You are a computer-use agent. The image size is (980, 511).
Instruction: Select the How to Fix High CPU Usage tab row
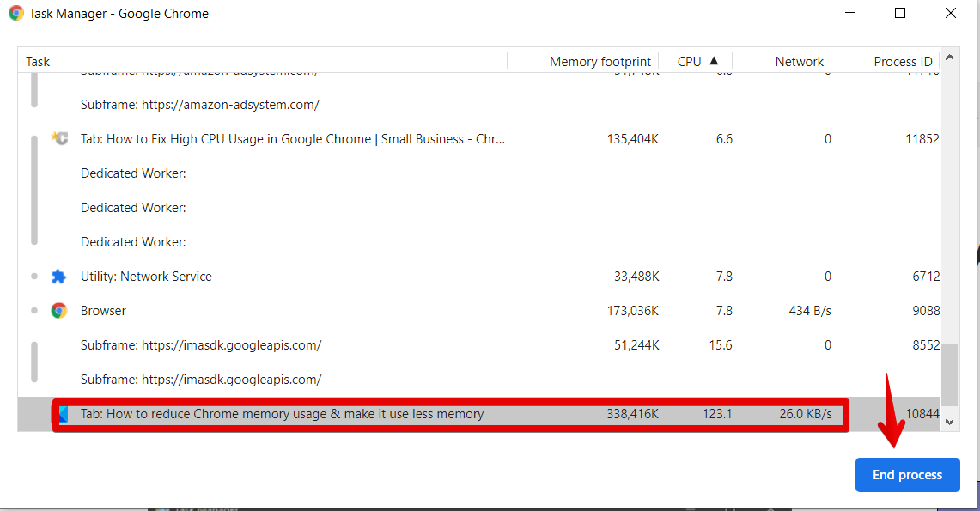pyautogui.click(x=479, y=138)
